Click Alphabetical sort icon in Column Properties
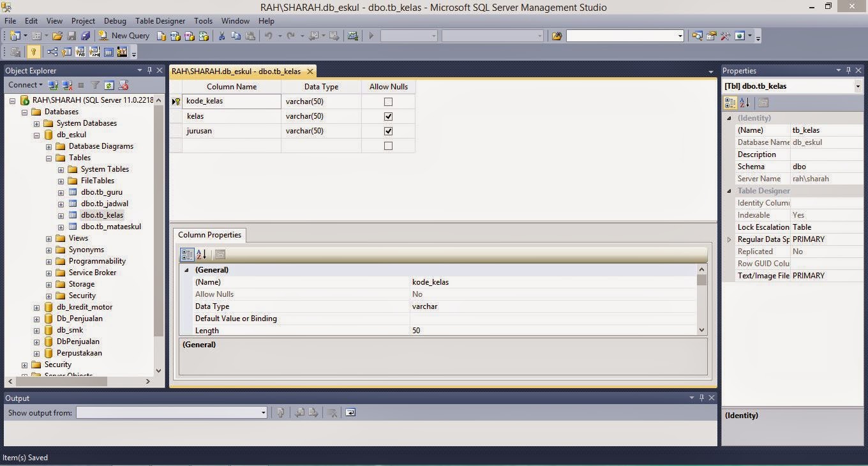 pos(201,254)
